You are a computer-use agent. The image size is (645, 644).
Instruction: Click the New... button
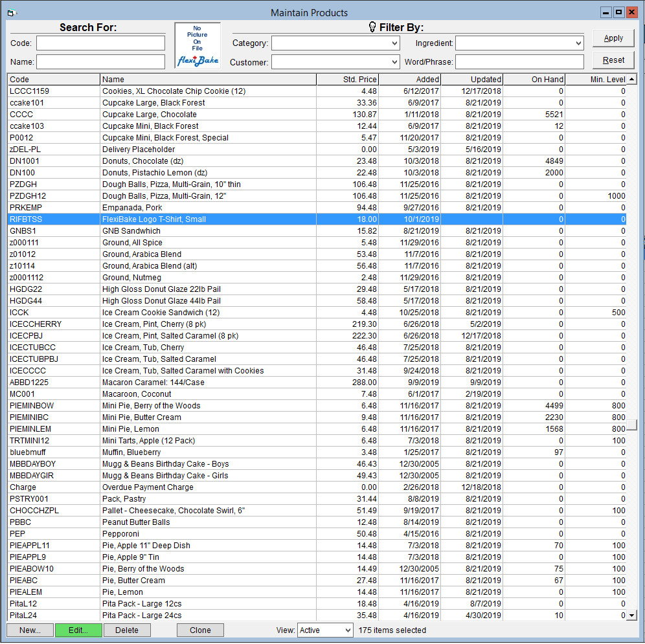[x=30, y=630]
